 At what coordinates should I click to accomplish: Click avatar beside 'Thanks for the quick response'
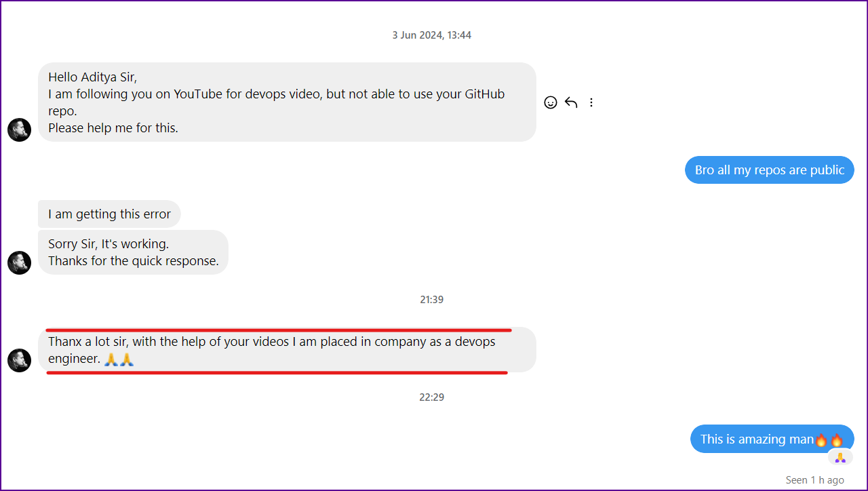[x=19, y=262]
